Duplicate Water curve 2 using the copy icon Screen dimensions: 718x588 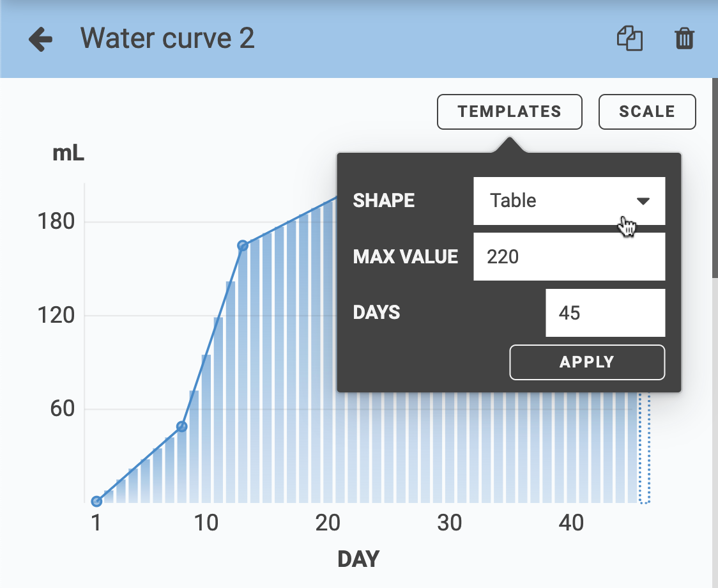click(x=629, y=39)
